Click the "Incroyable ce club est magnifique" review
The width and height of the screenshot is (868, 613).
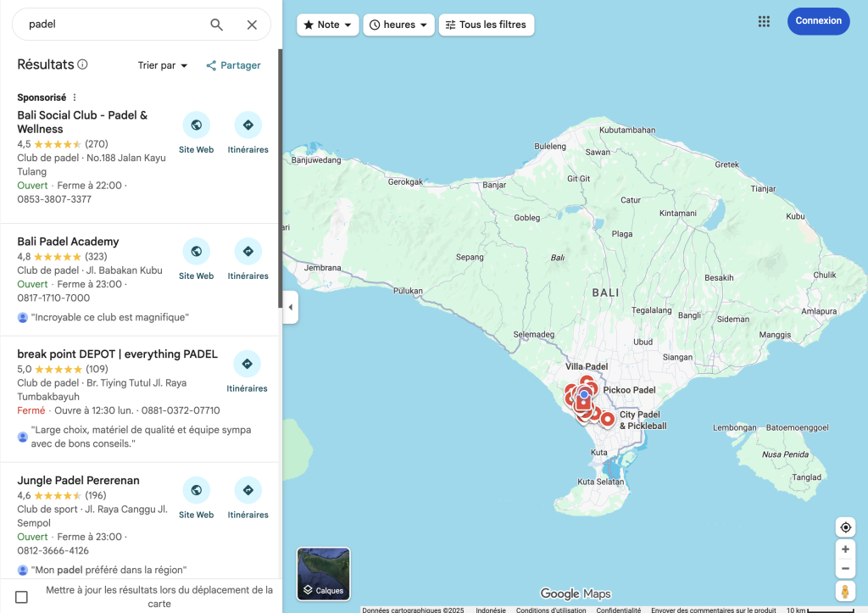[109, 317]
